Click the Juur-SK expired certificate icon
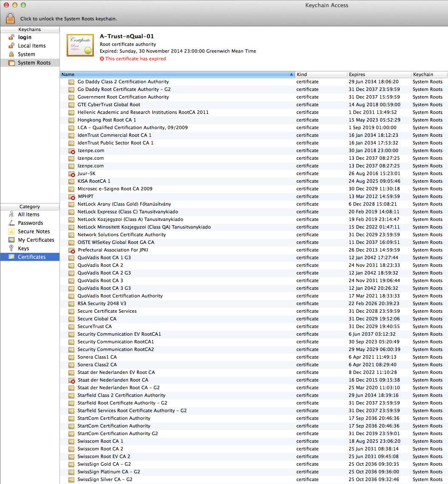 tap(72, 174)
